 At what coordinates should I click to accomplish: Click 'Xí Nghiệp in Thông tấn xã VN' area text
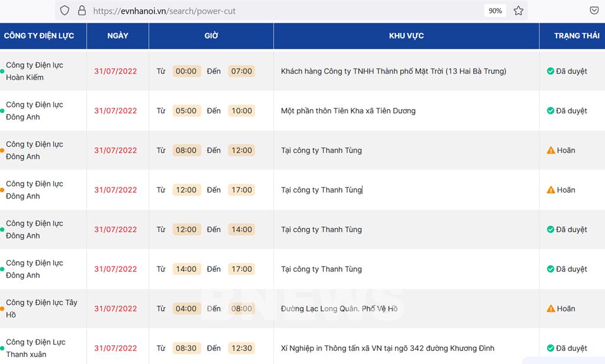[388, 348]
